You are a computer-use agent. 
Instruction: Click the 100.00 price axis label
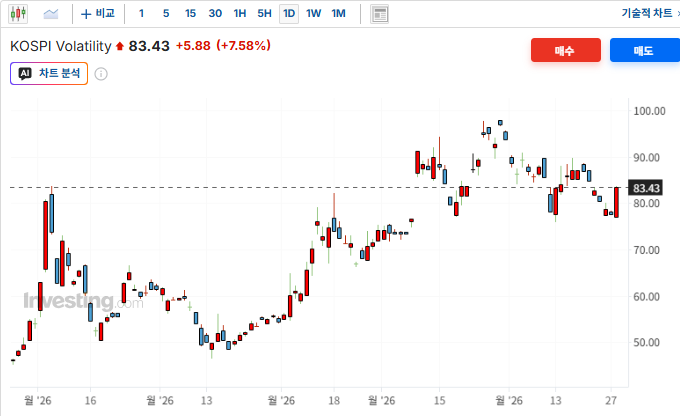click(x=649, y=111)
